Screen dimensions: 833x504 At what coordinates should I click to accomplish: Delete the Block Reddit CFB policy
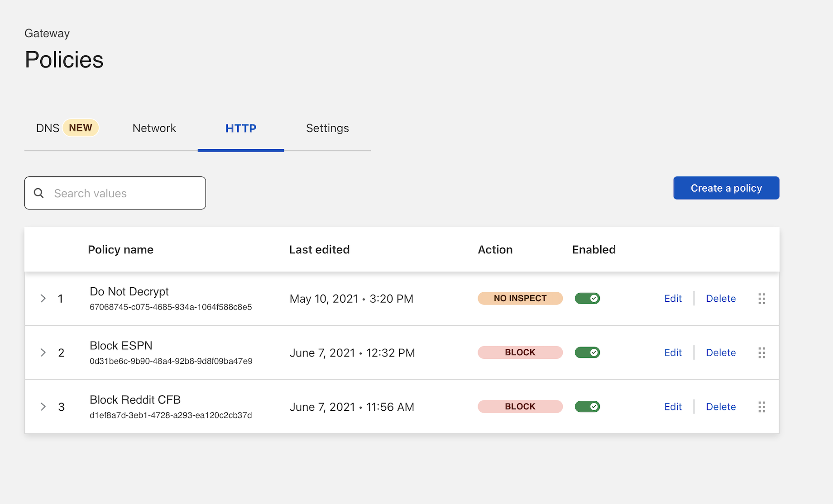[721, 407]
